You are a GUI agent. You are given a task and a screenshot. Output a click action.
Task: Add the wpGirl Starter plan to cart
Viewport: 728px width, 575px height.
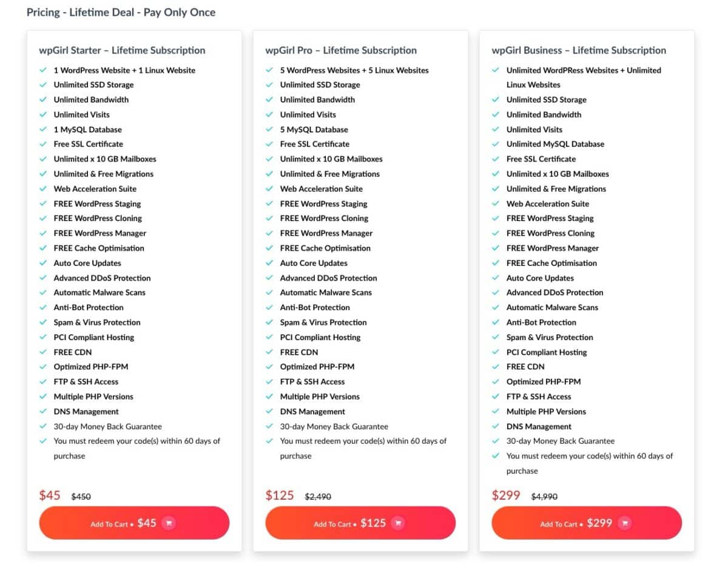(x=134, y=523)
